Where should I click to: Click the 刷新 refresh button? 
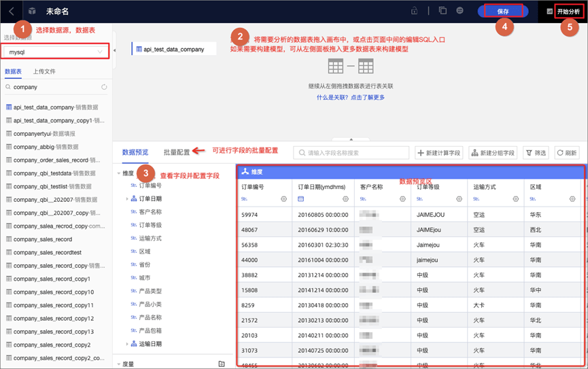(567, 153)
